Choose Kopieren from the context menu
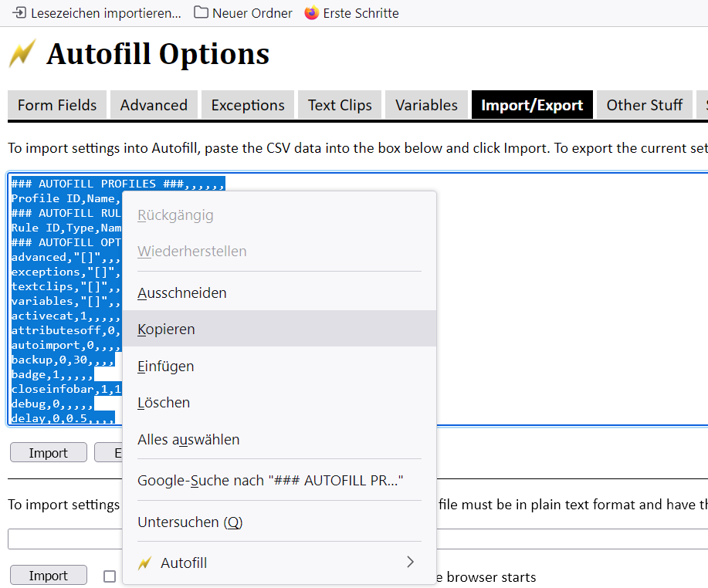 (x=166, y=329)
